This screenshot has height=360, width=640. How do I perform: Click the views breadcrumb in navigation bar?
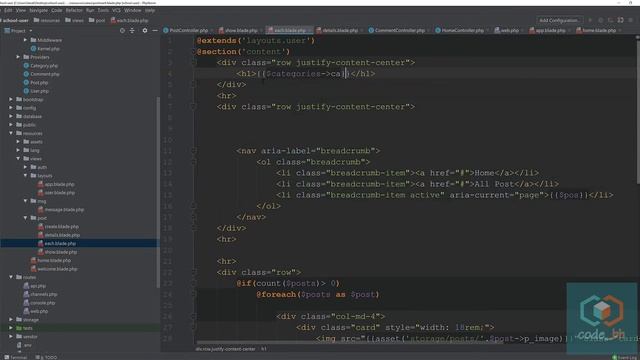[x=74, y=20]
